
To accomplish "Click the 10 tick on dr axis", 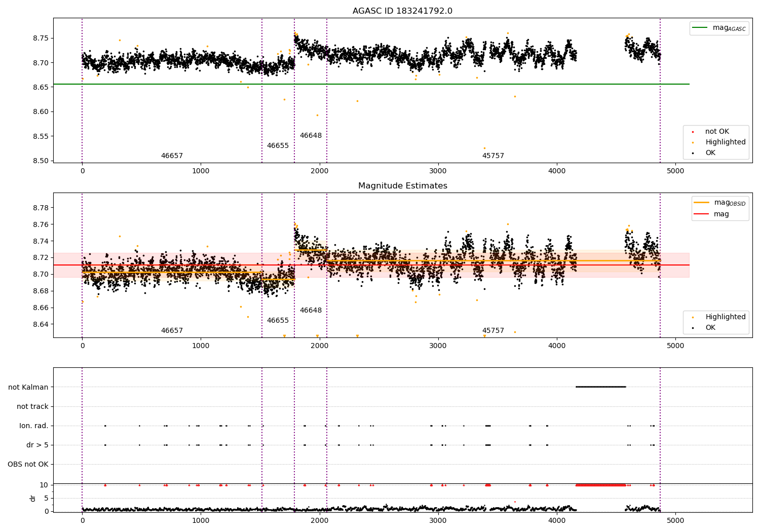I will click(x=44, y=485).
